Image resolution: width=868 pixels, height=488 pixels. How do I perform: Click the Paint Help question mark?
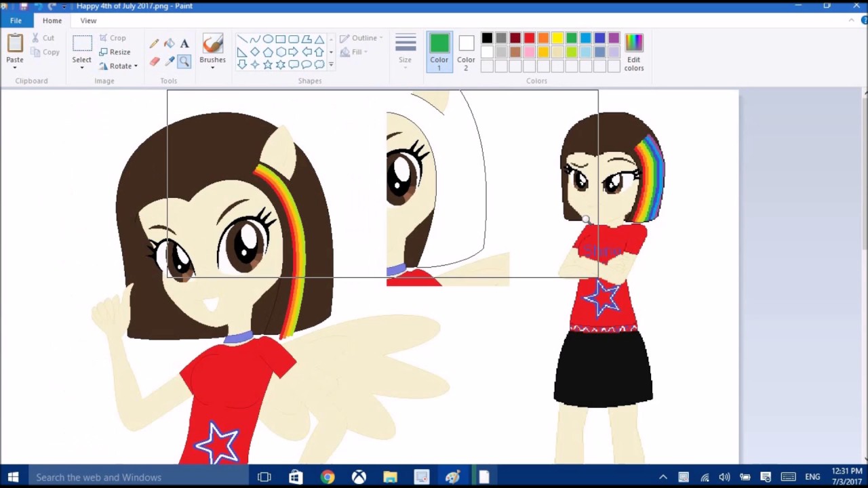pyautogui.click(x=865, y=20)
